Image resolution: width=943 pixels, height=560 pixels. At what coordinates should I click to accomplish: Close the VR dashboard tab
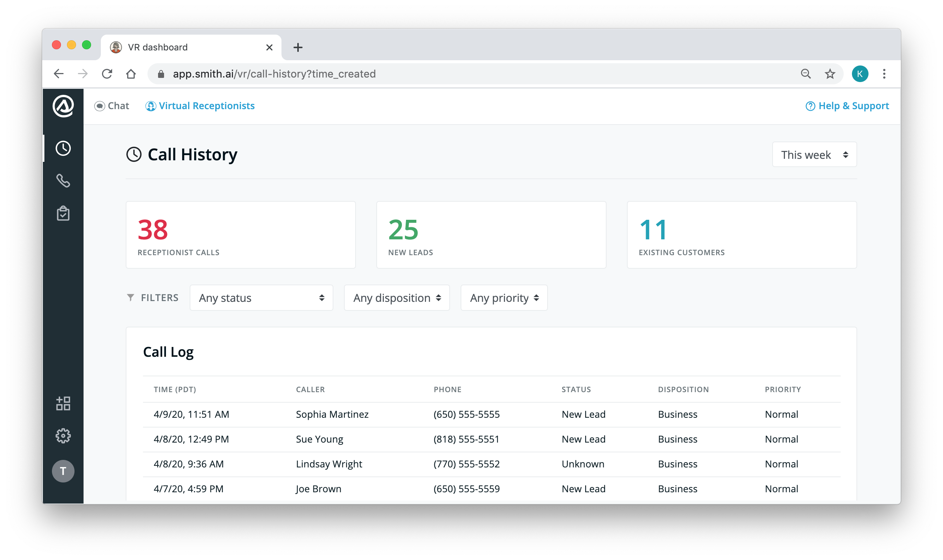click(269, 47)
